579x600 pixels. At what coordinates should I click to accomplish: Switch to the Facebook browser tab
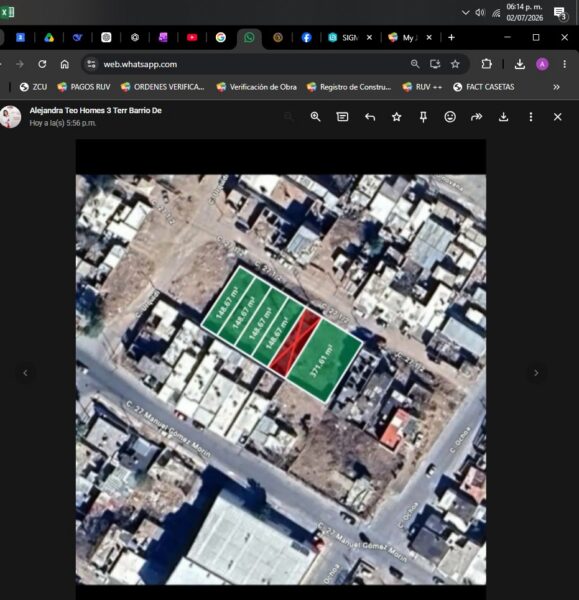[x=306, y=38]
